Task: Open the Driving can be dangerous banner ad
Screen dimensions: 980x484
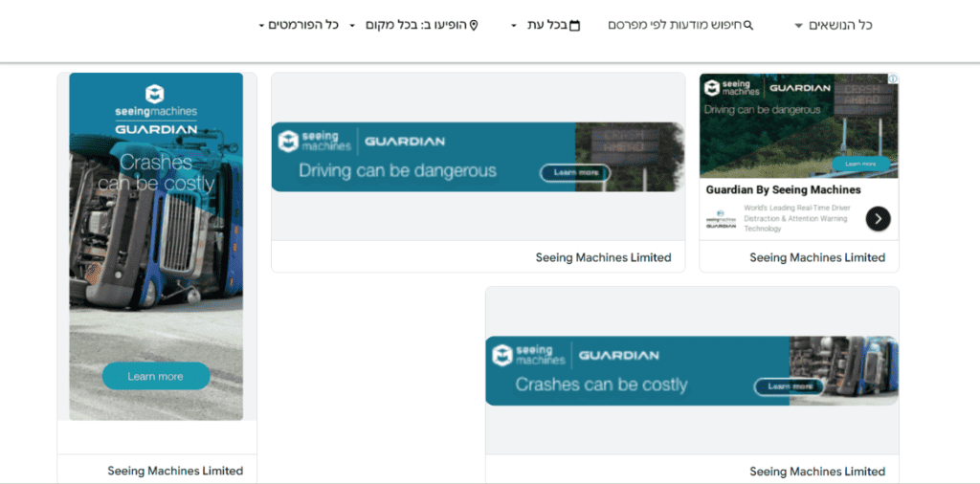Action: pyautogui.click(x=479, y=157)
